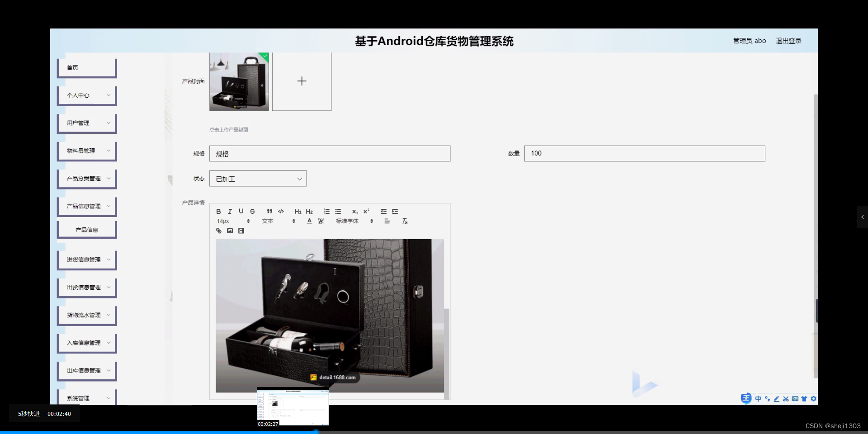Apply superscript formatting in the editor
Viewport: 868px width, 434px height.
pos(367,211)
